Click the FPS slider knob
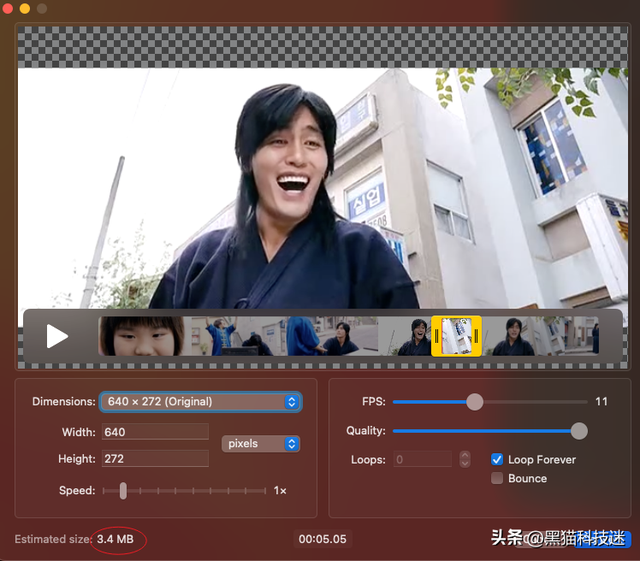 tap(475, 402)
